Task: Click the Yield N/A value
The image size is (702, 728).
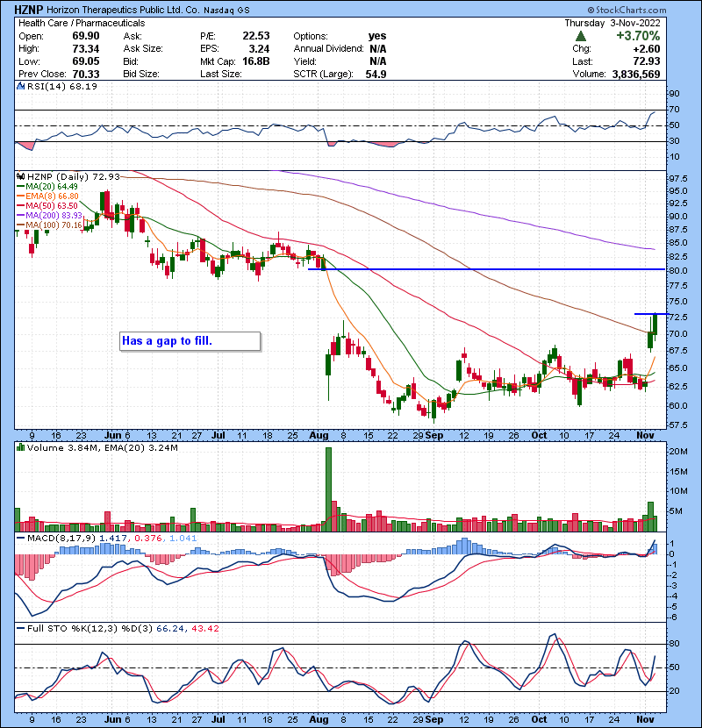Action: click(x=378, y=61)
